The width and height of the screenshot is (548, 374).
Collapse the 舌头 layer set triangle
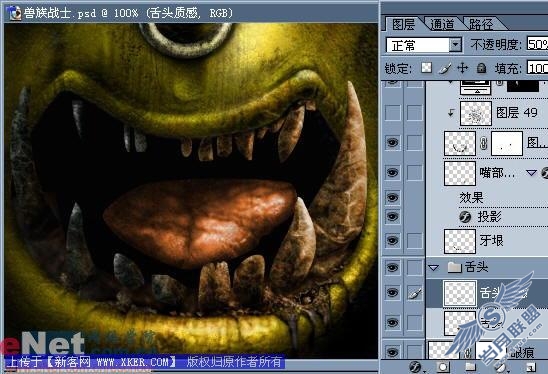pyautogui.click(x=434, y=268)
